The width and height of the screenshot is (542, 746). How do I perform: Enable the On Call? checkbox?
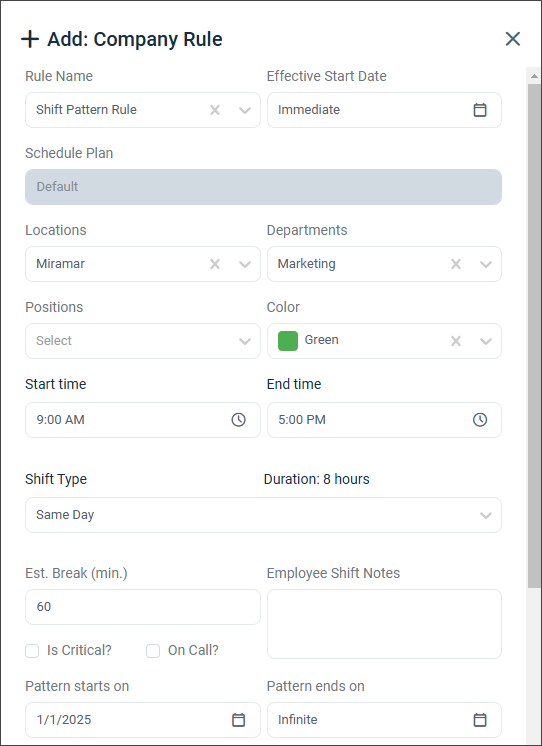coord(153,651)
